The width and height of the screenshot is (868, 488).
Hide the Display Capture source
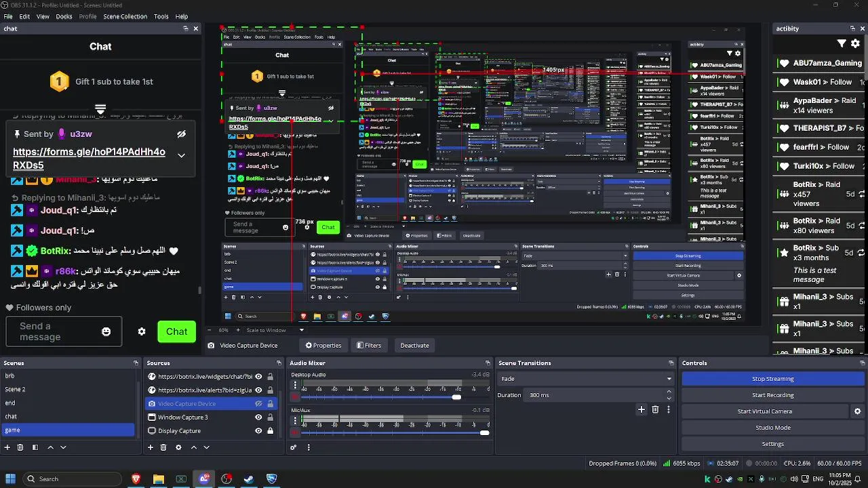pyautogui.click(x=258, y=431)
